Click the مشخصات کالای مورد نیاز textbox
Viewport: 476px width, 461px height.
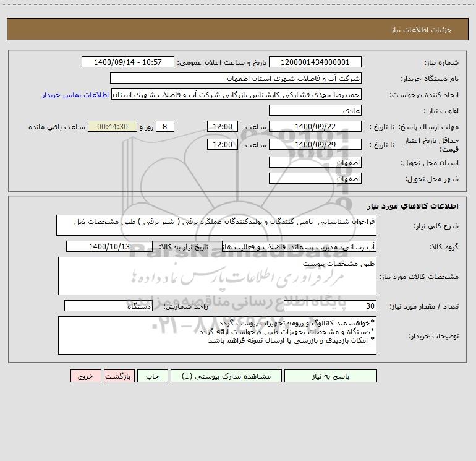217,276
